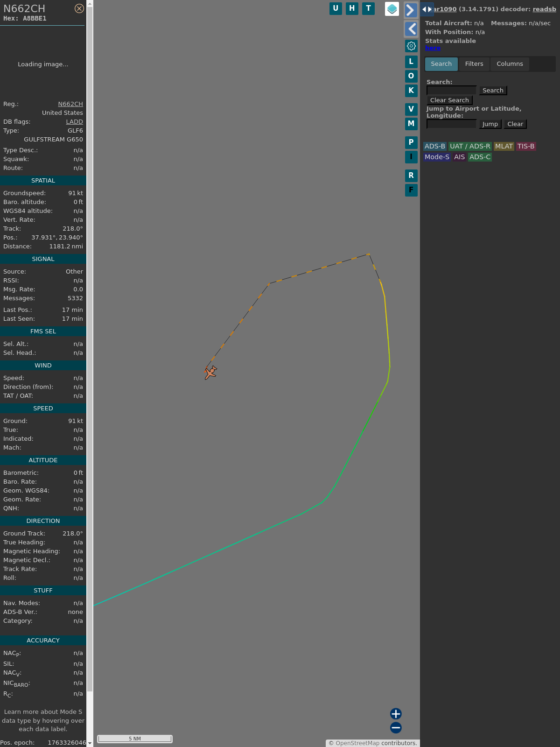Viewport: 560px width, 747px height.
Task: Click the ALTITUDE section header
Action: pyautogui.click(x=43, y=460)
